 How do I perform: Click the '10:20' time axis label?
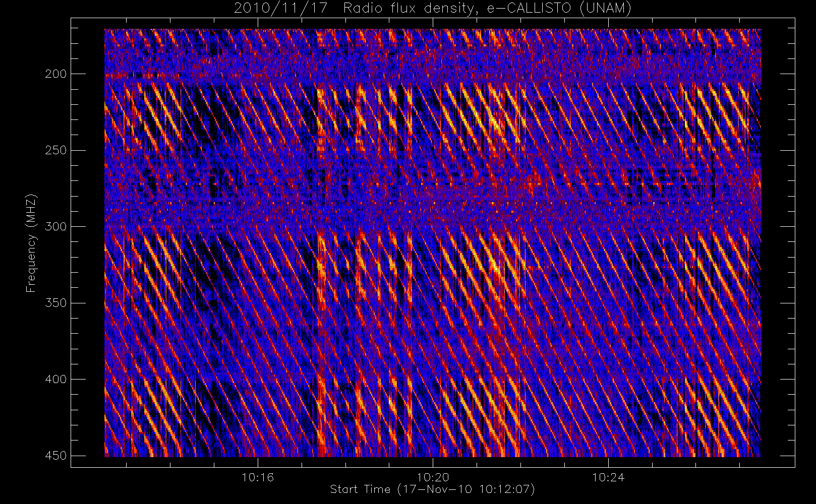click(x=433, y=477)
